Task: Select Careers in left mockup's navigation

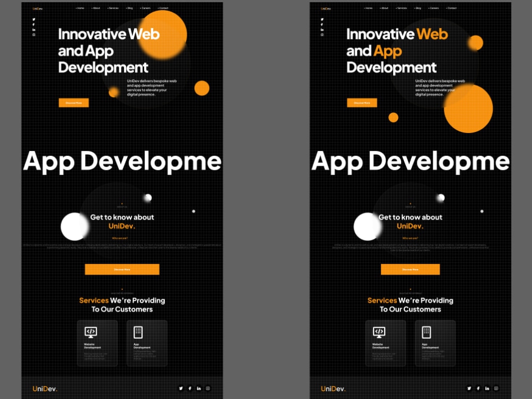Action: point(146,8)
